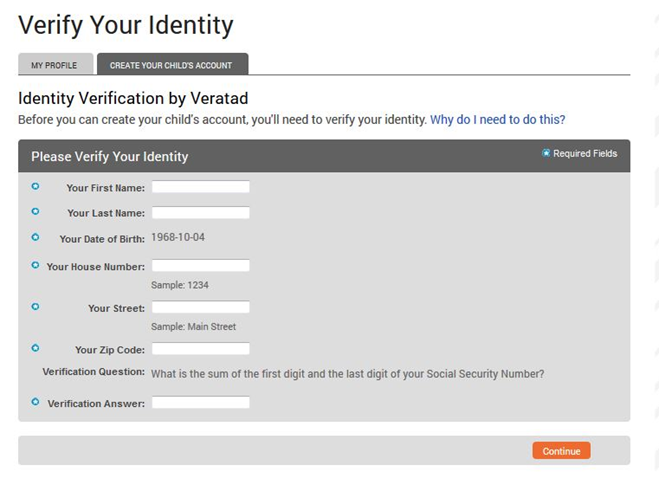Click the Required Fields legend icon

pyautogui.click(x=546, y=153)
